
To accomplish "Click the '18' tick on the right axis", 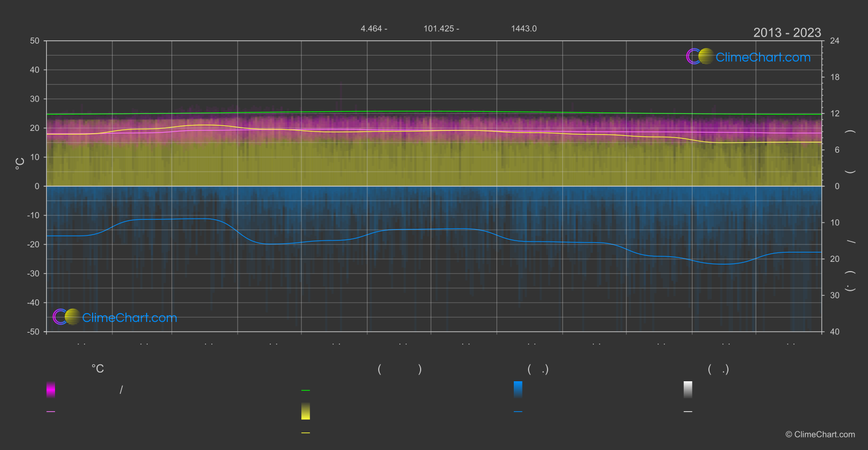I will tap(835, 77).
